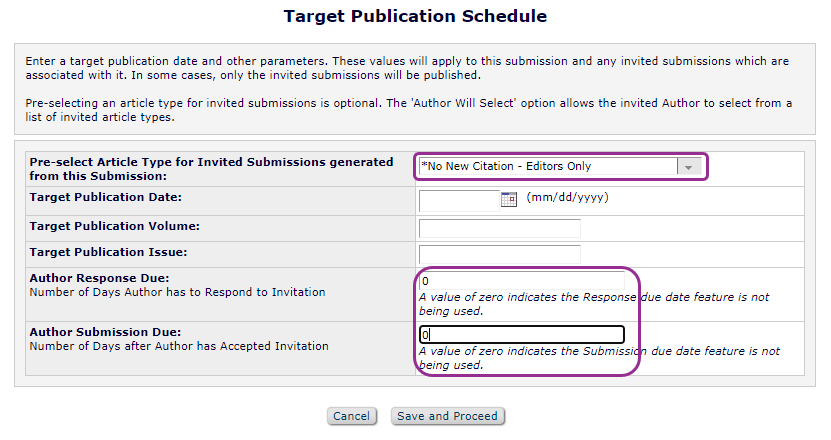Select the Author Submission Due days field
The image size is (831, 440).
pos(521,335)
